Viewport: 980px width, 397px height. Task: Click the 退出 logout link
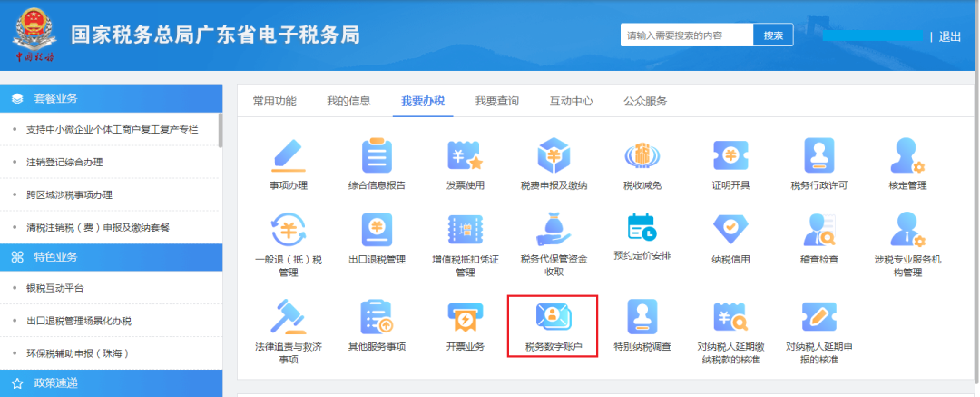950,36
